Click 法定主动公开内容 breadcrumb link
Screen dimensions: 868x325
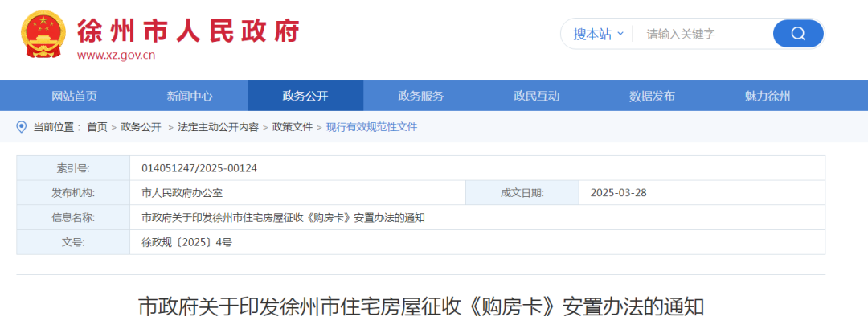point(218,127)
